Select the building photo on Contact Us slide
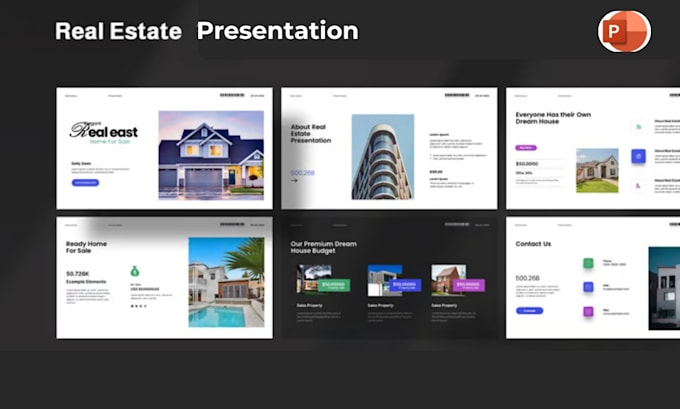Viewport: 680px width, 409px height. pyautogui.click(x=664, y=288)
